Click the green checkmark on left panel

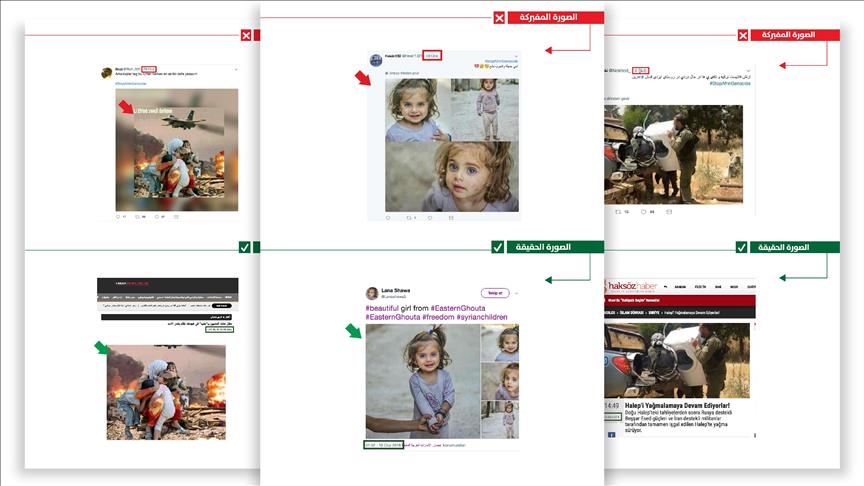[244, 247]
